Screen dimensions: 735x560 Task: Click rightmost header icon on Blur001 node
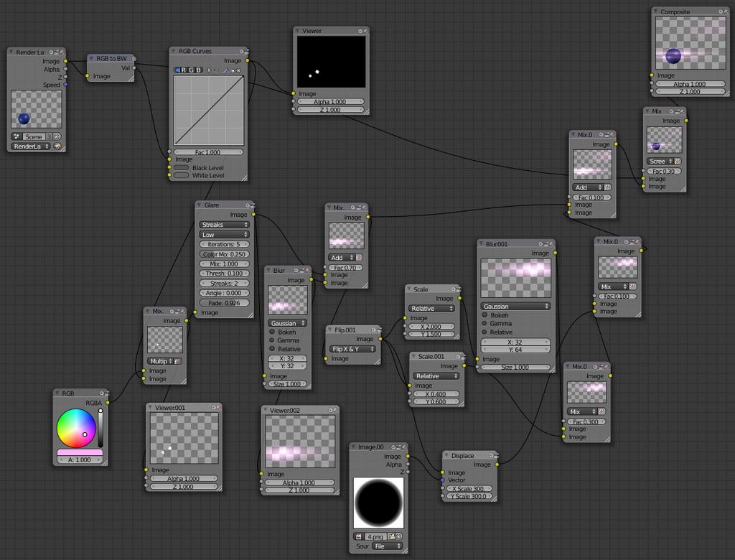click(552, 244)
